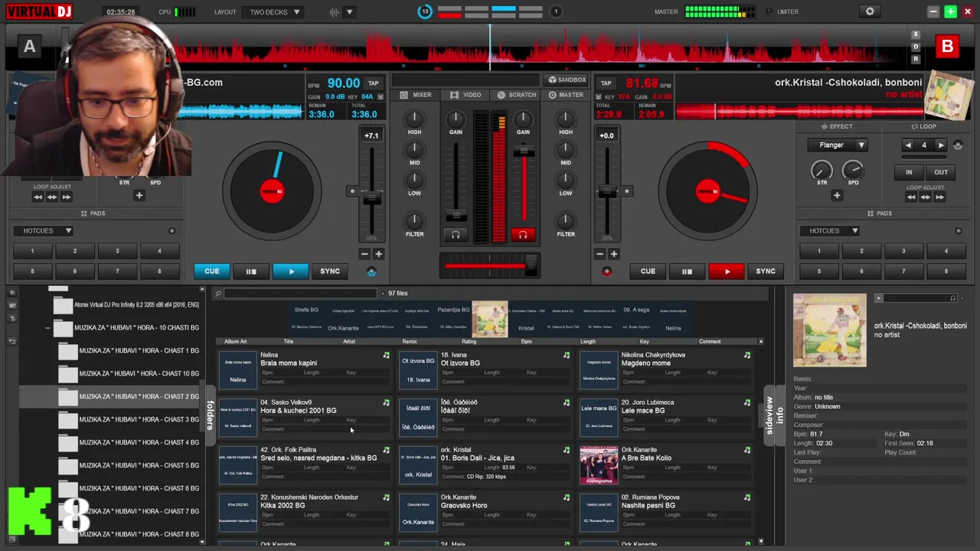Click deck B pitch plus button
The image size is (980, 551).
click(613, 254)
